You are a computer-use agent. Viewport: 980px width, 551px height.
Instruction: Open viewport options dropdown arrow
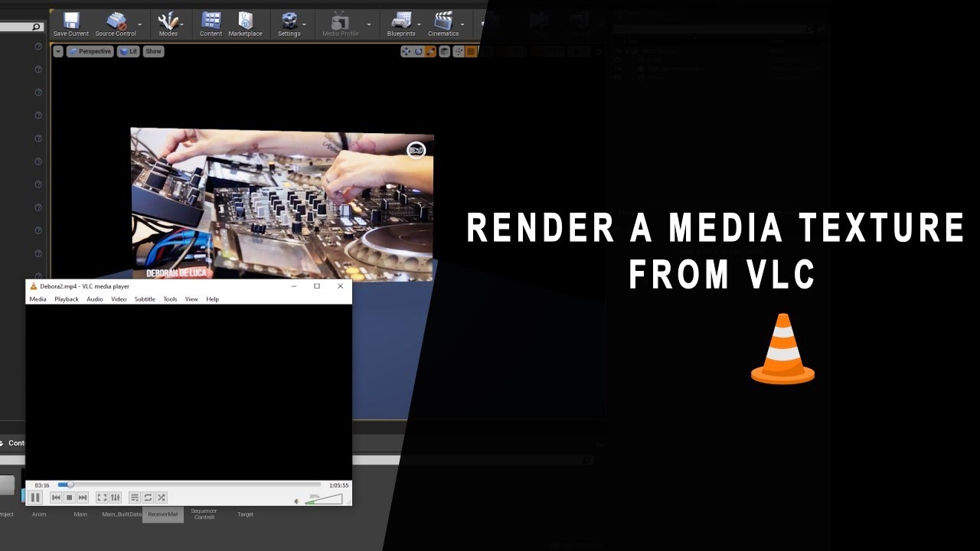pos(58,51)
